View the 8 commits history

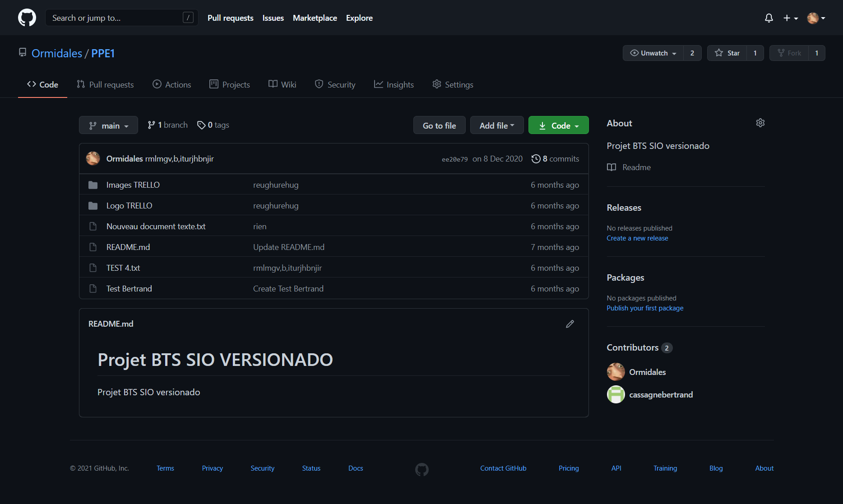[555, 159]
